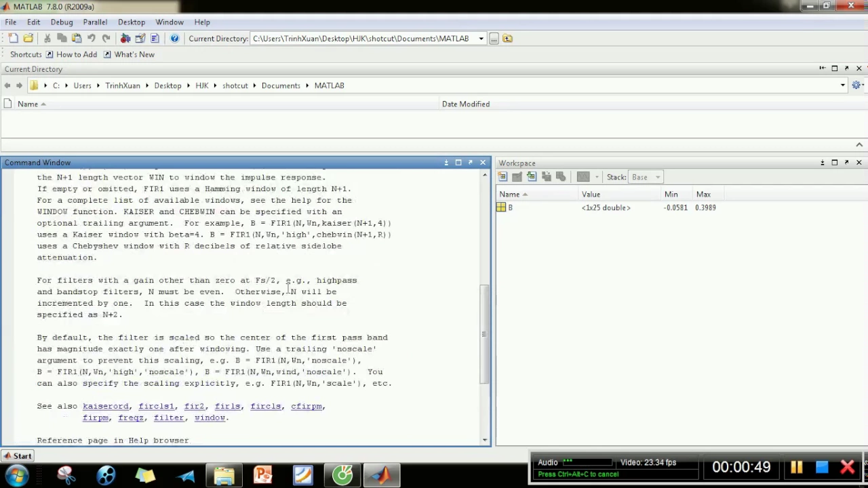Collapse Current Directory details chevron

[859, 144]
